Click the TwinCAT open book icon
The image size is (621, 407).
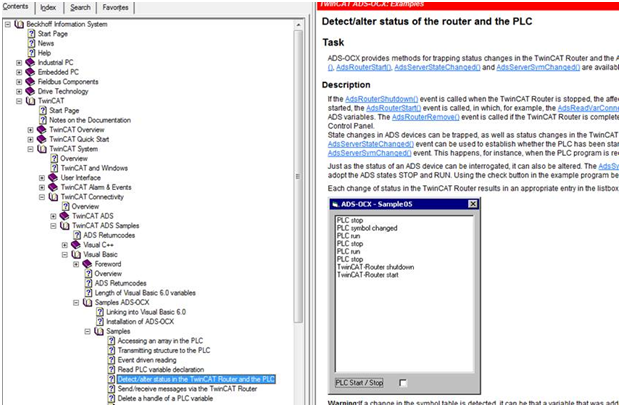pos(30,101)
